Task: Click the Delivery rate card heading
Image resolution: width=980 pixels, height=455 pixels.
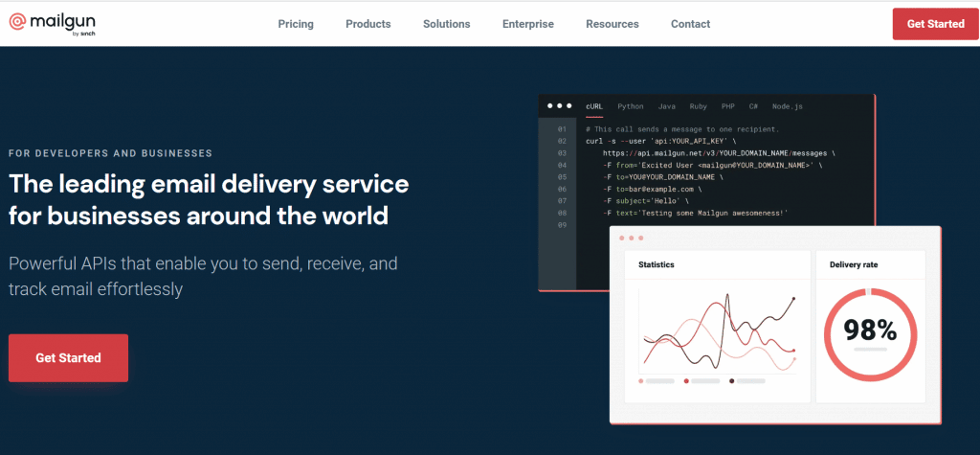Action: tap(854, 264)
